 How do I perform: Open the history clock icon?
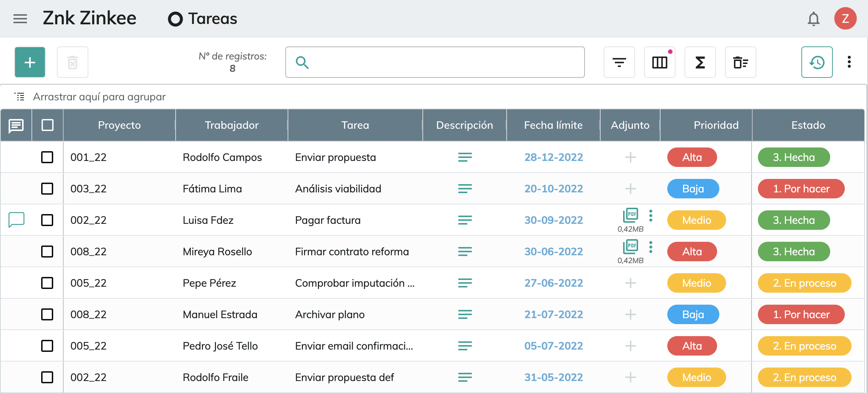click(x=817, y=62)
